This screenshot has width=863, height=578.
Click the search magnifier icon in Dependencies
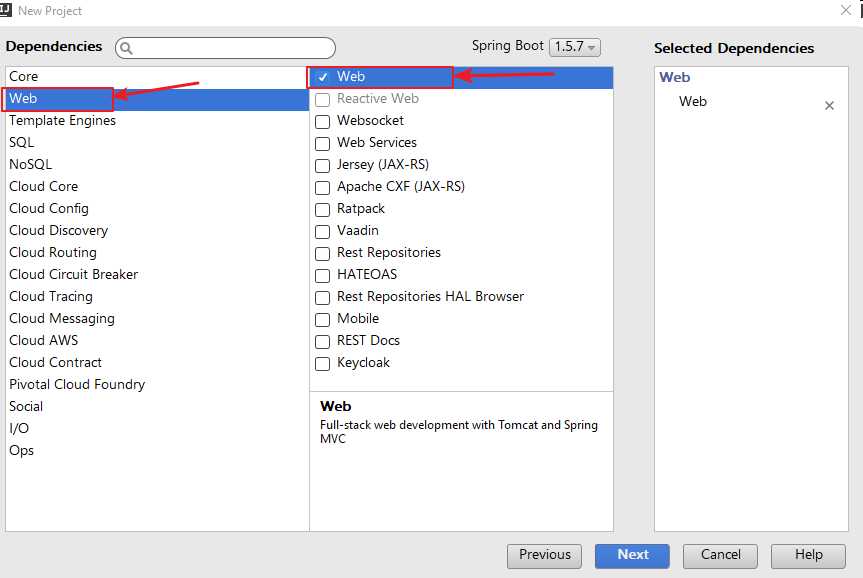[127, 48]
